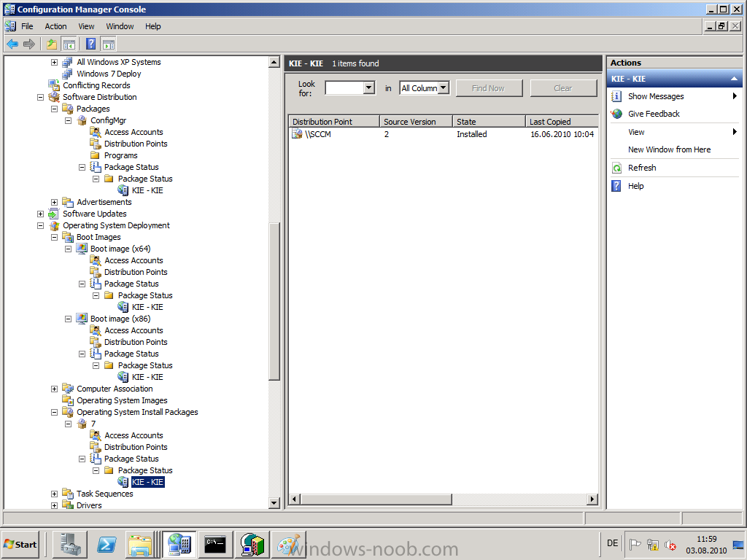The width and height of the screenshot is (747, 560).
Task: Collapse the Operating System Deployment node
Action: [x=41, y=226]
